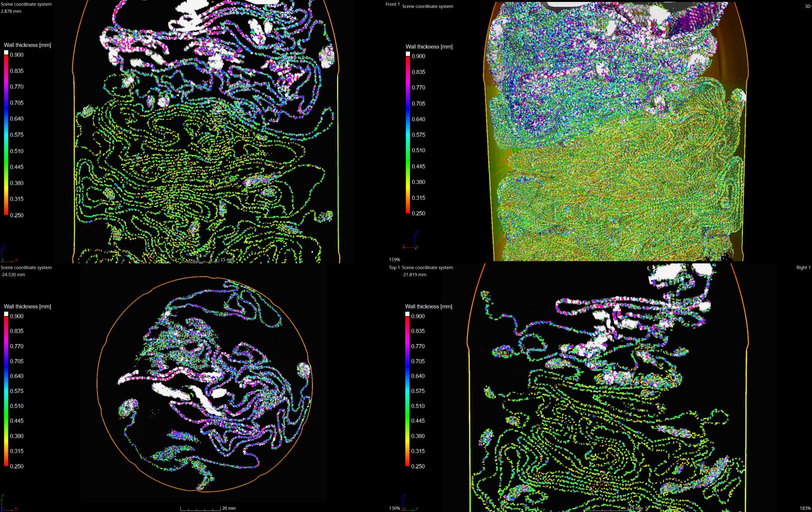This screenshot has height=512, width=812.
Task: Click the 3D view label
Action: [807, 6]
